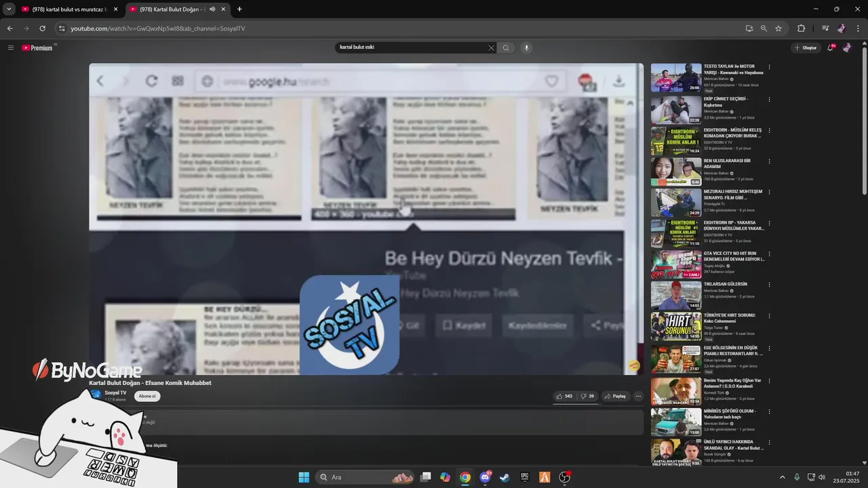Open Epic Games launcher from taskbar
Viewport: 868px width, 488px height.
(x=524, y=477)
